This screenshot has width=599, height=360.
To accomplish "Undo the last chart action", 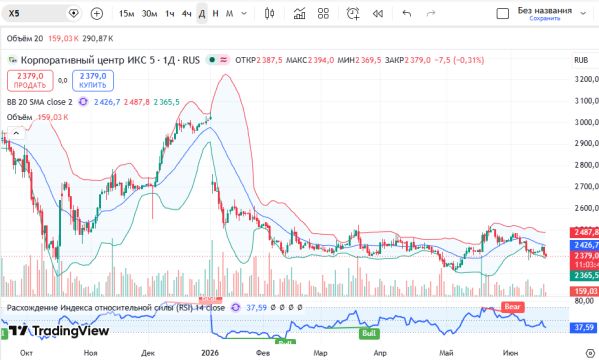I will (x=407, y=14).
